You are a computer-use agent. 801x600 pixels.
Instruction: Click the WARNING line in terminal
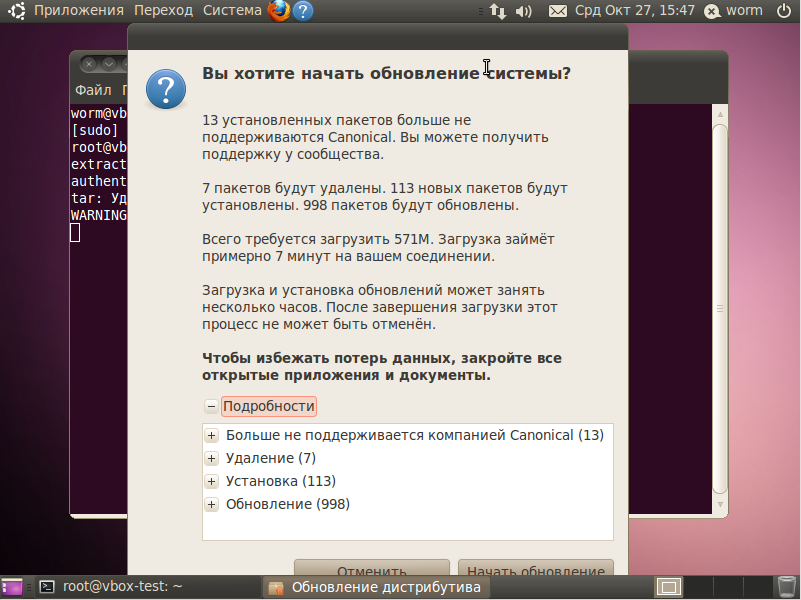click(99, 215)
